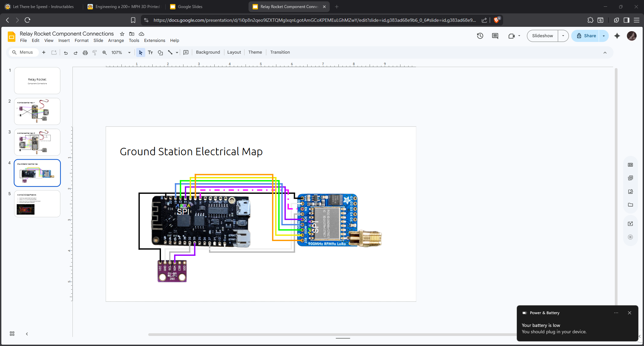Open Share options dropdown arrow
644x346 pixels.
coord(604,36)
